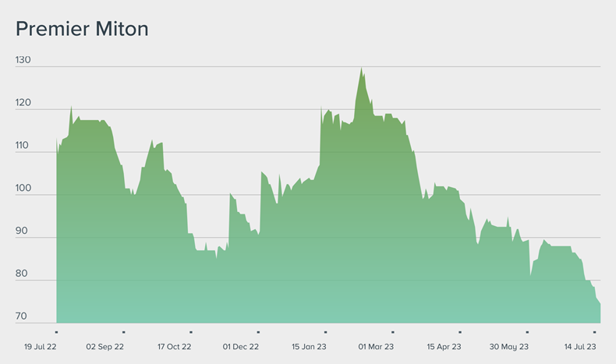
Task: Select the 15 Apr 23 date label
Action: tap(444, 347)
